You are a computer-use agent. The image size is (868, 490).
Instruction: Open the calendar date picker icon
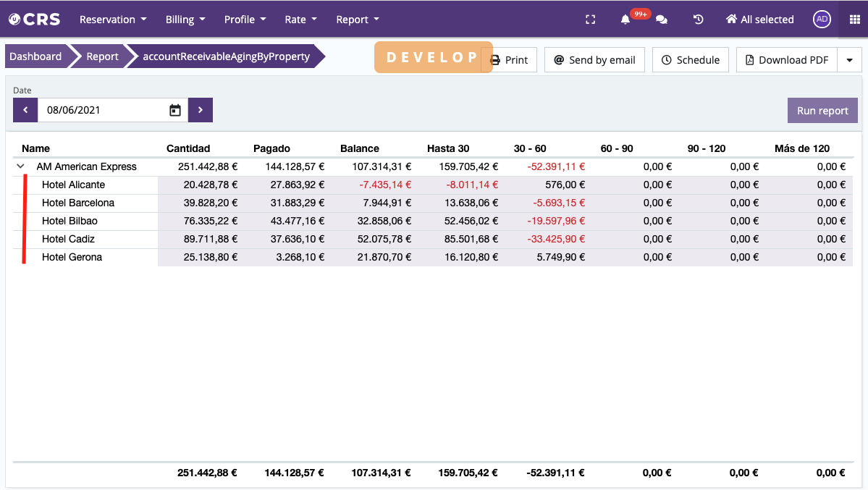(175, 110)
